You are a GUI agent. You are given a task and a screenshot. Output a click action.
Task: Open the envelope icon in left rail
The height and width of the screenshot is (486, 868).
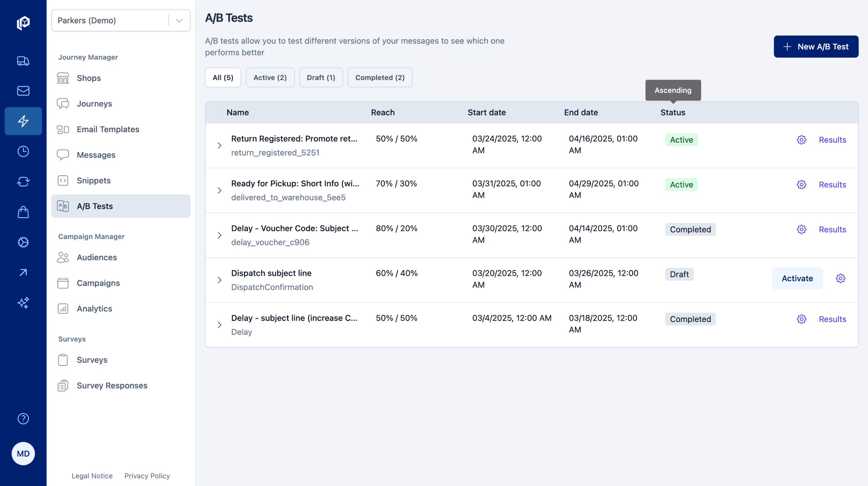[23, 91]
